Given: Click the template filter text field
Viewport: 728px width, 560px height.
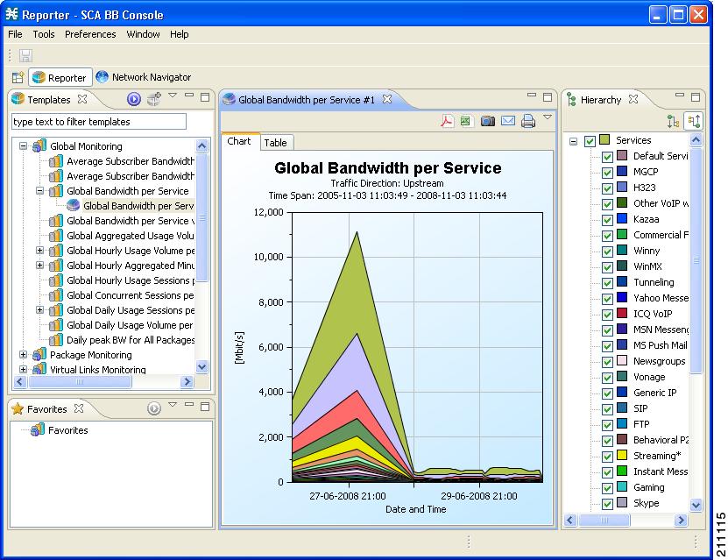Looking at the screenshot, I should point(99,122).
